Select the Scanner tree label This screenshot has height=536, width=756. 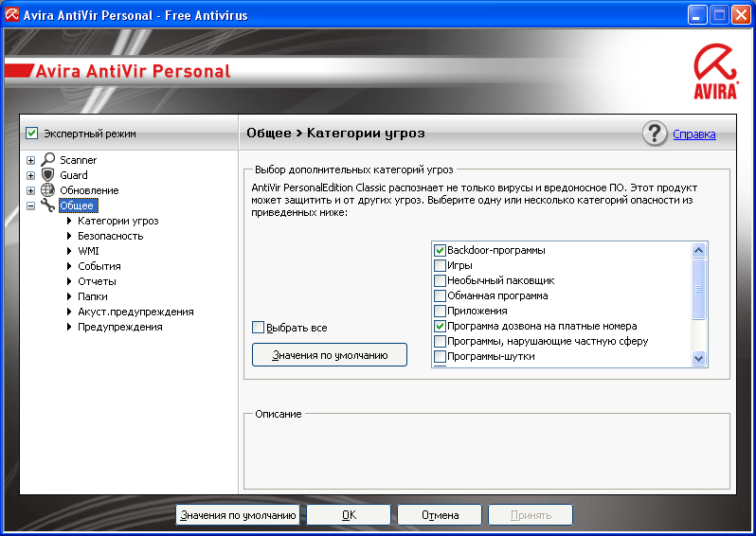click(x=78, y=160)
